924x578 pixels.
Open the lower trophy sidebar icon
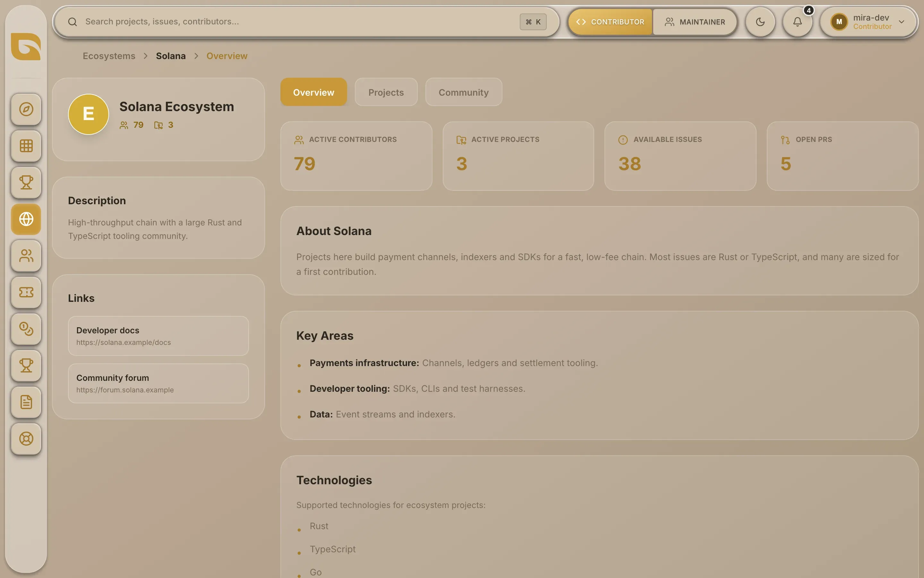[x=26, y=365]
